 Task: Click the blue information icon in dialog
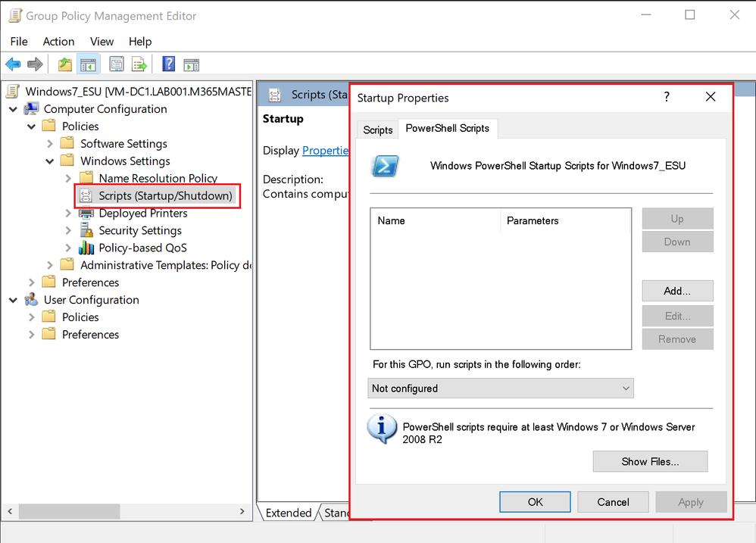[x=382, y=429]
